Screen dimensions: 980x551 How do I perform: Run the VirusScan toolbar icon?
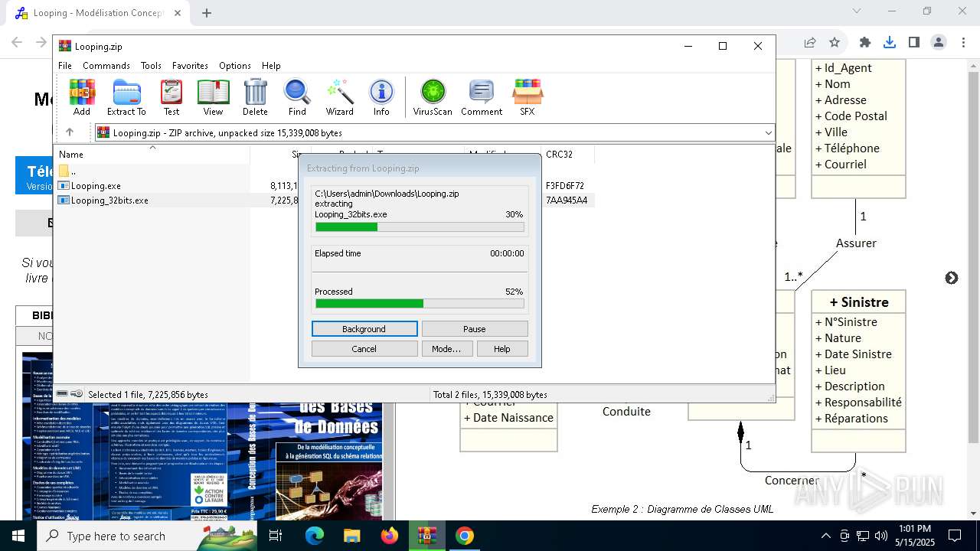pos(433,97)
